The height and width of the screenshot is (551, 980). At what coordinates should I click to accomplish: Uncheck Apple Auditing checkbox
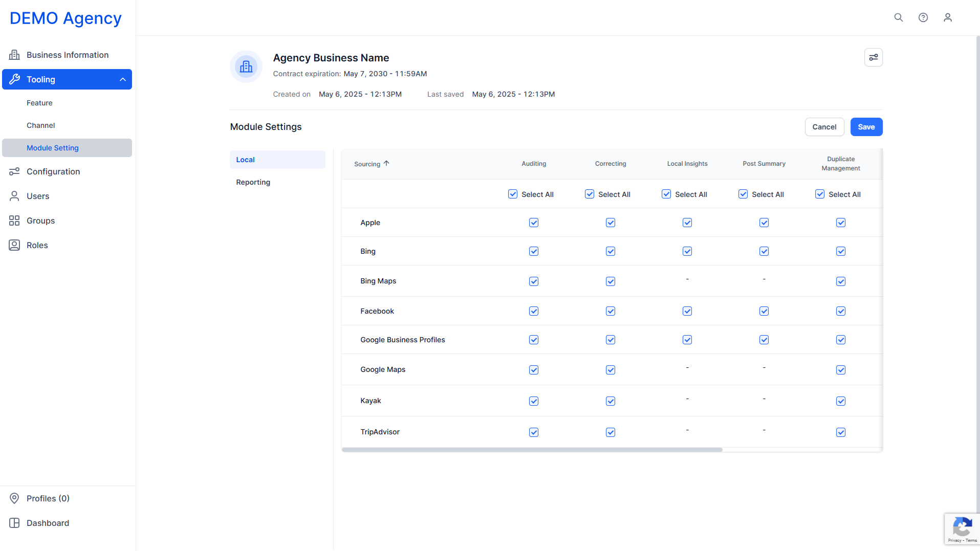click(534, 223)
